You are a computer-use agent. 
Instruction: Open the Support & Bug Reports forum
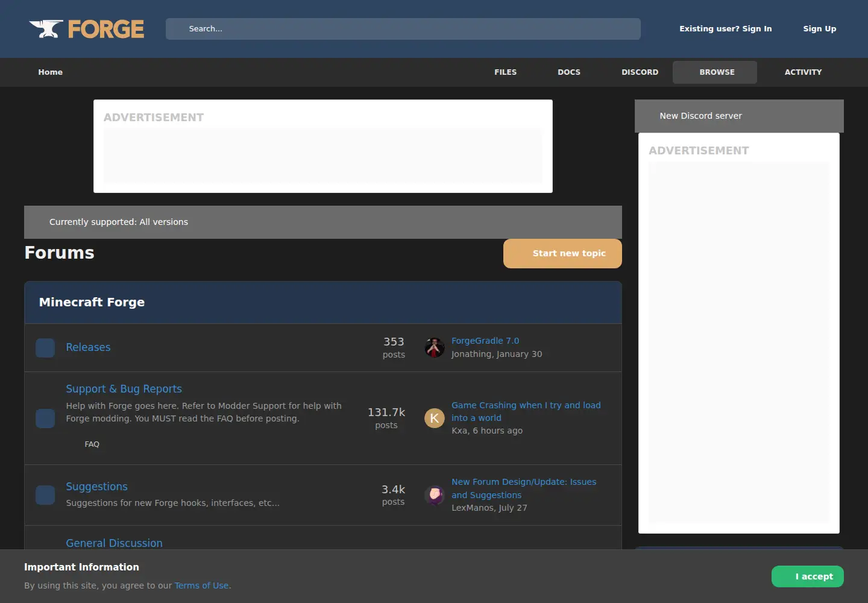124,389
